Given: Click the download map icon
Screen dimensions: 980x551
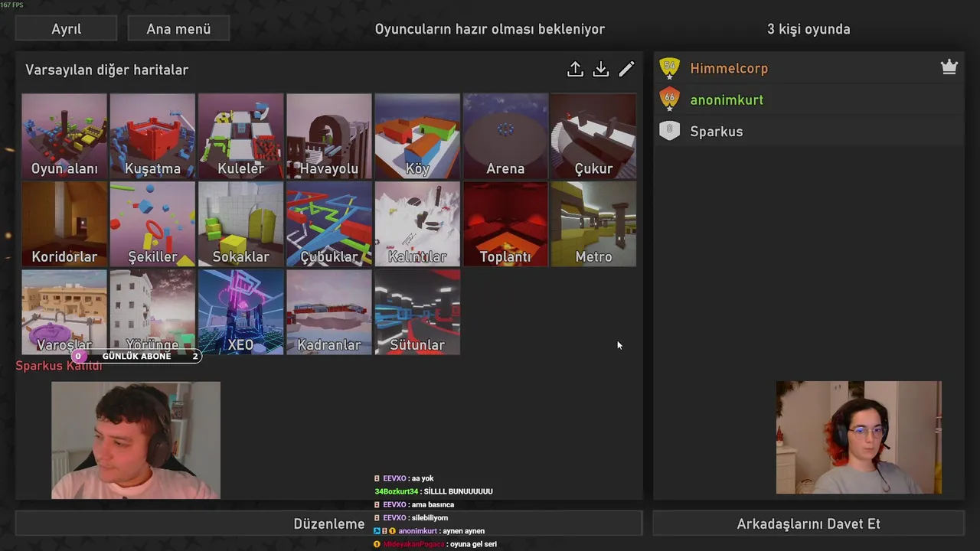Looking at the screenshot, I should point(601,70).
